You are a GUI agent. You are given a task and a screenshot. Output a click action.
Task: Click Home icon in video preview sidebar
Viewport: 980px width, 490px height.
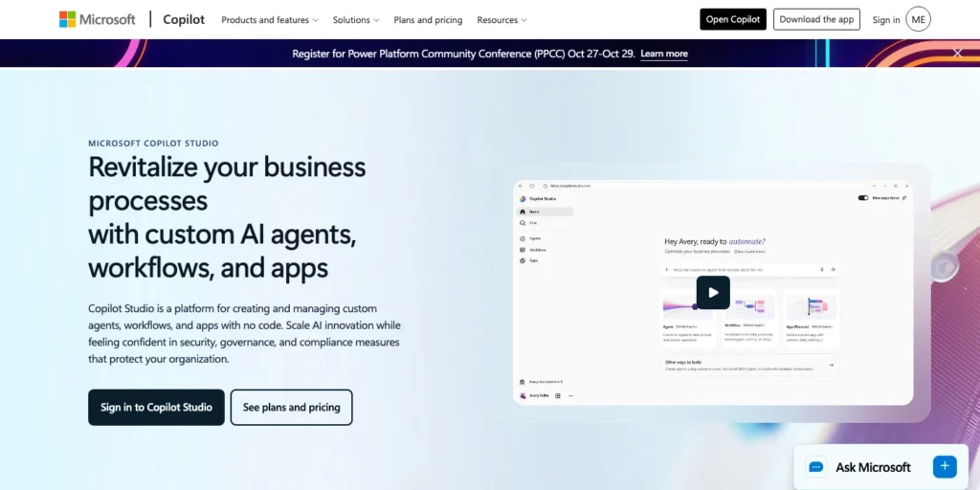click(523, 212)
